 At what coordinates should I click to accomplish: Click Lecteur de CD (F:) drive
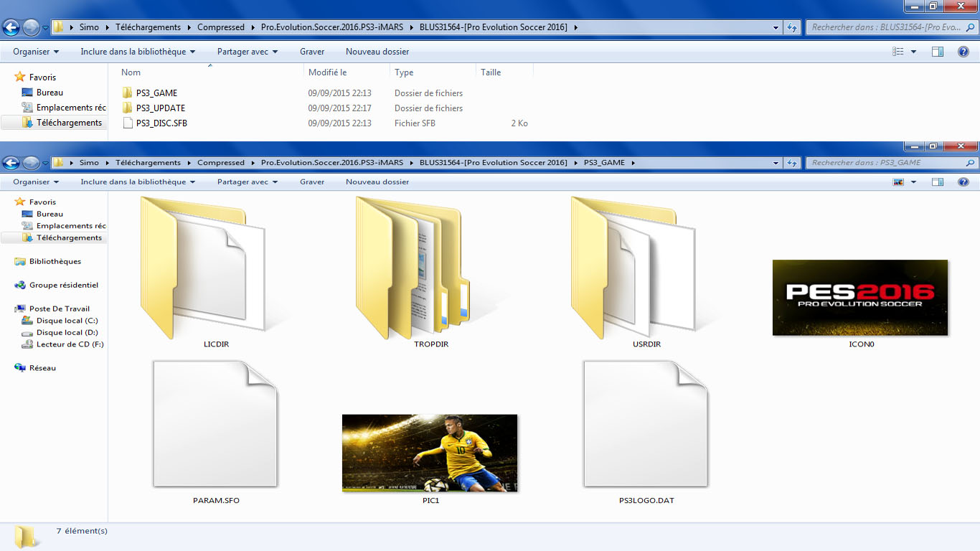[70, 344]
